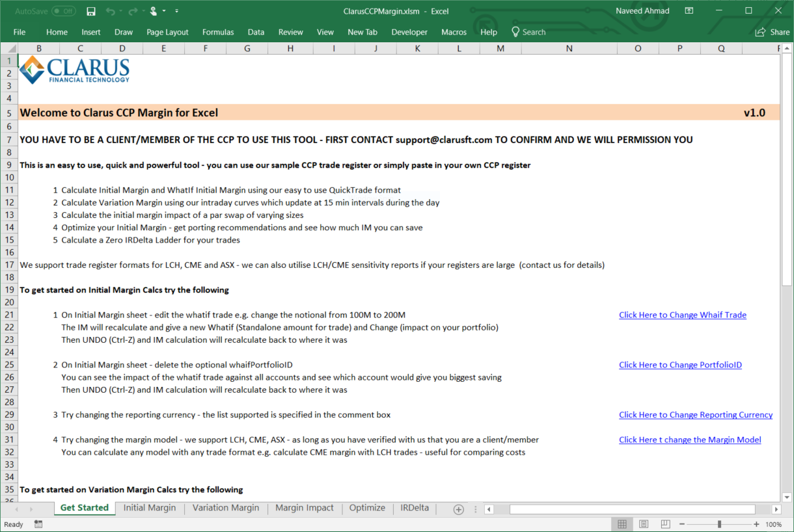Click the next sheet navigation arrow
The width and height of the screenshot is (794, 532).
pos(30,509)
